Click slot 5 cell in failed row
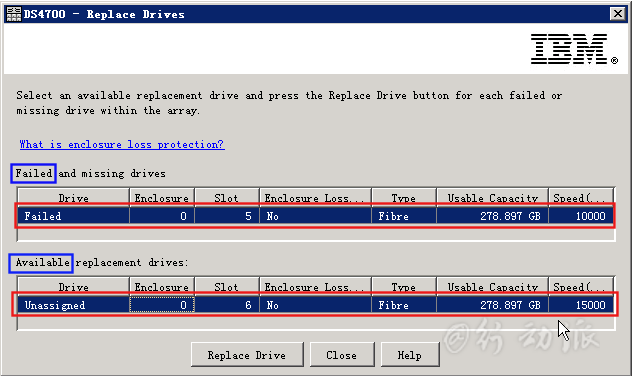The image size is (632, 376). click(227, 216)
